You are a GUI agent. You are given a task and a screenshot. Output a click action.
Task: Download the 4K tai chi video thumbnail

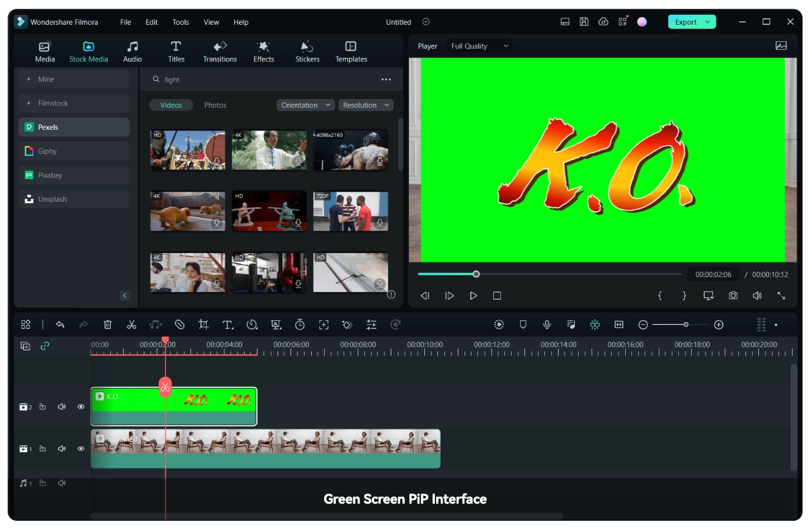(x=299, y=161)
